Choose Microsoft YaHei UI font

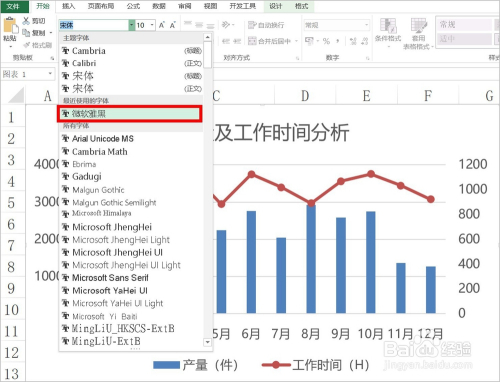coord(132,291)
